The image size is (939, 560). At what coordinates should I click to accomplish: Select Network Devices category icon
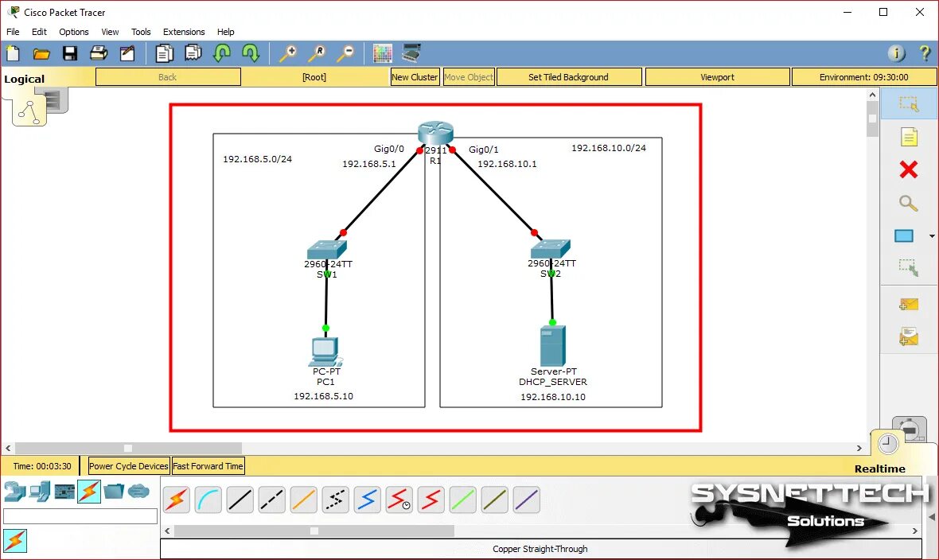14,492
